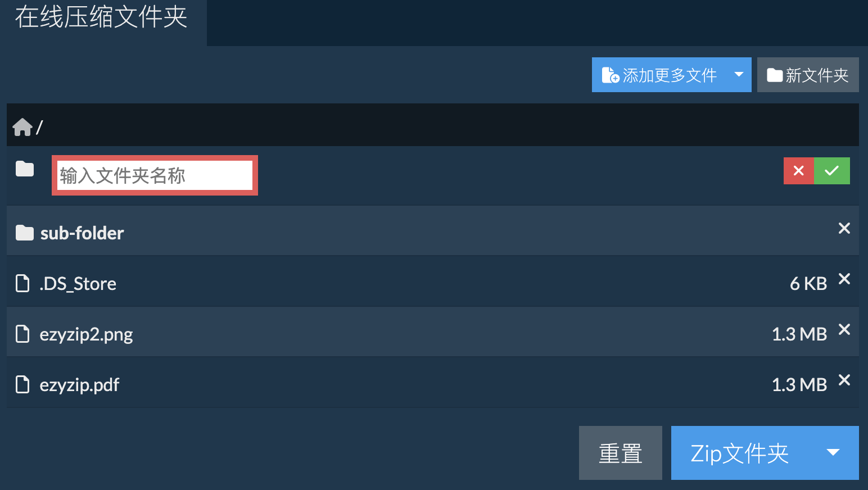868x490 pixels.
Task: Click the file icon beside ezyzip.pdf
Action: click(x=22, y=384)
